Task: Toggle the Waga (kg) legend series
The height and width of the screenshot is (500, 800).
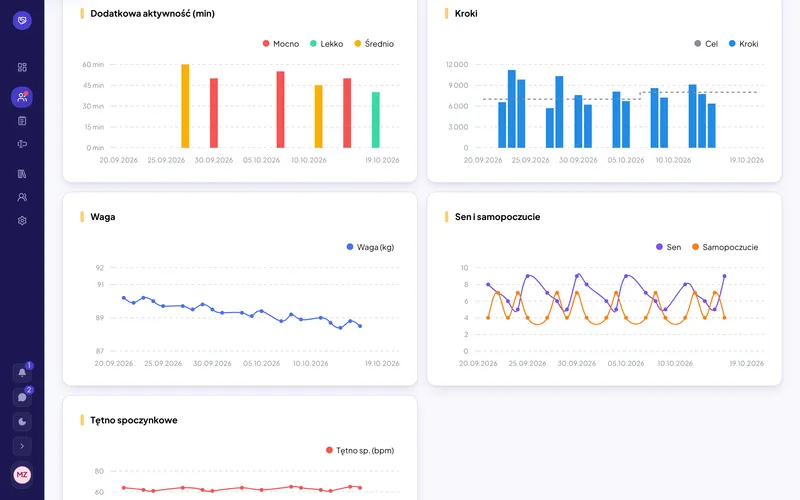Action: [370, 247]
